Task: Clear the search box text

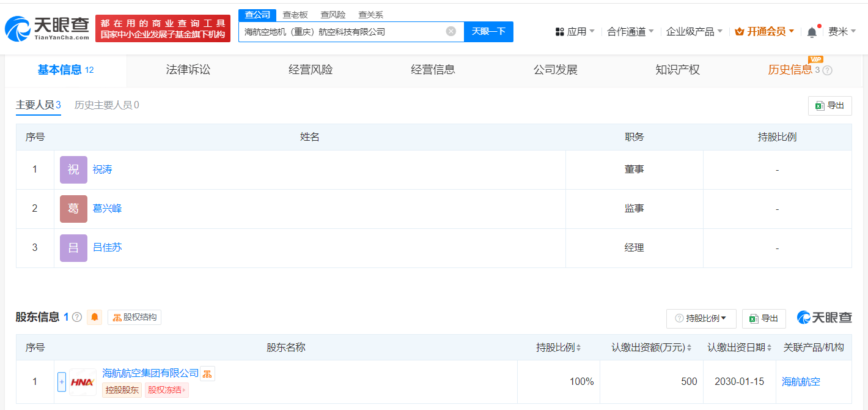Action: click(451, 31)
